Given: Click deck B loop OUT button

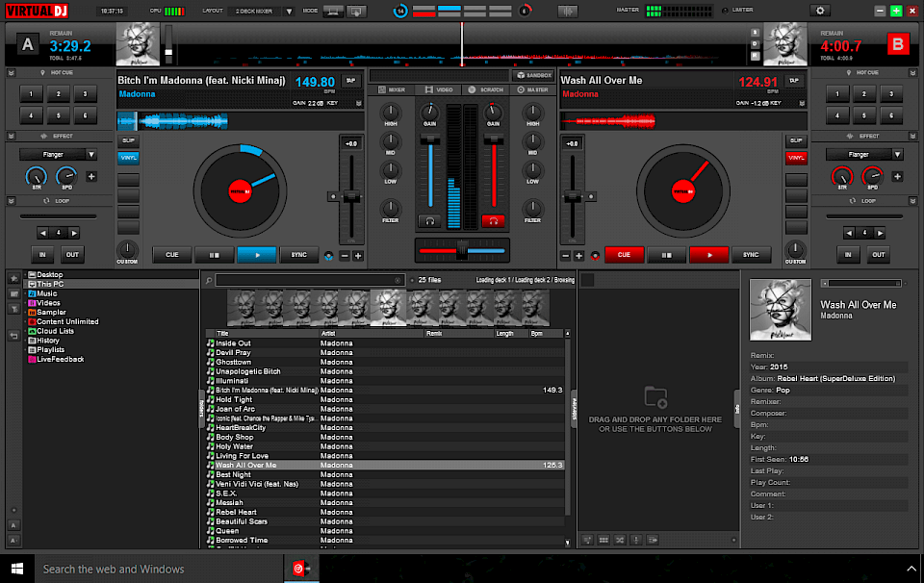Looking at the screenshot, I should point(879,255).
